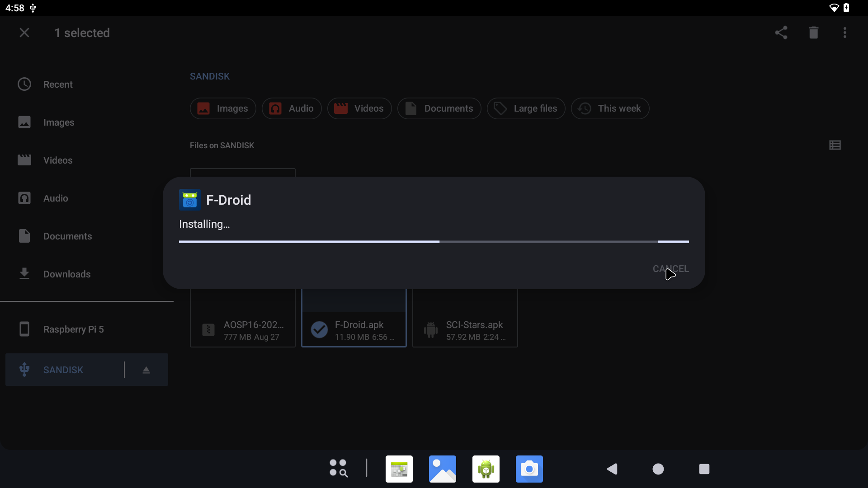868x488 pixels.
Task: Click the '1 selected' title text
Action: point(82,33)
